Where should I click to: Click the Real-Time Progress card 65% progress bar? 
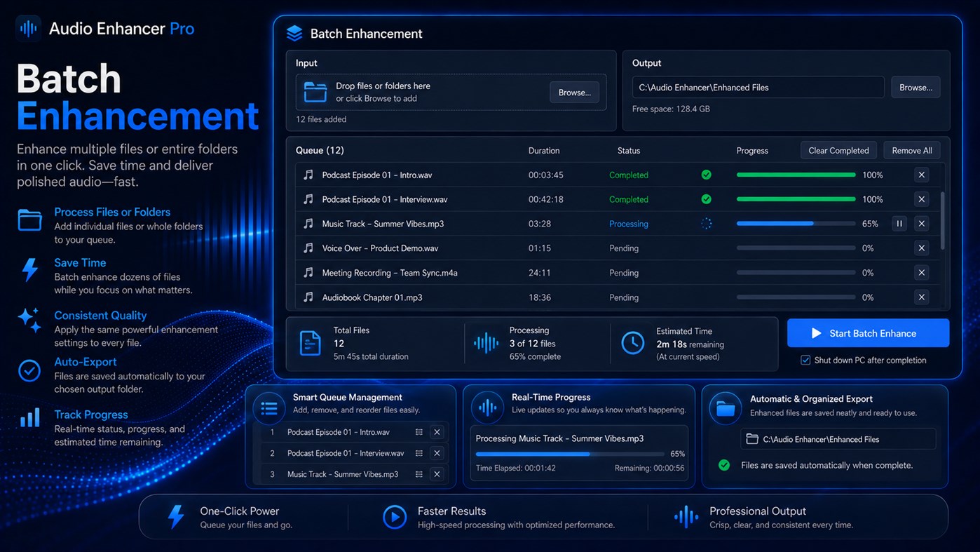(x=570, y=454)
